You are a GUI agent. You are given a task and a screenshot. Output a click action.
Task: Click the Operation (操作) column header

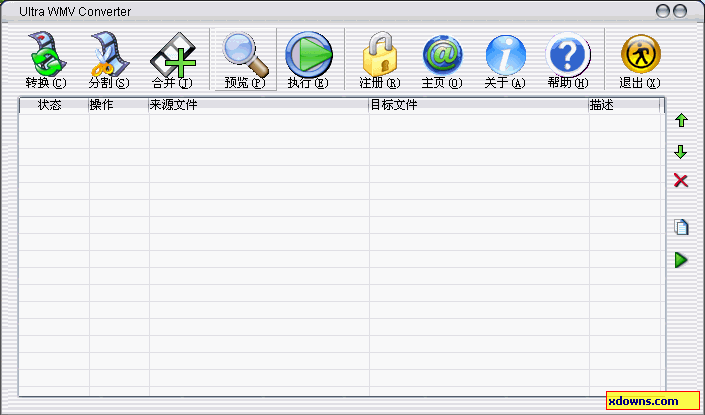point(119,105)
